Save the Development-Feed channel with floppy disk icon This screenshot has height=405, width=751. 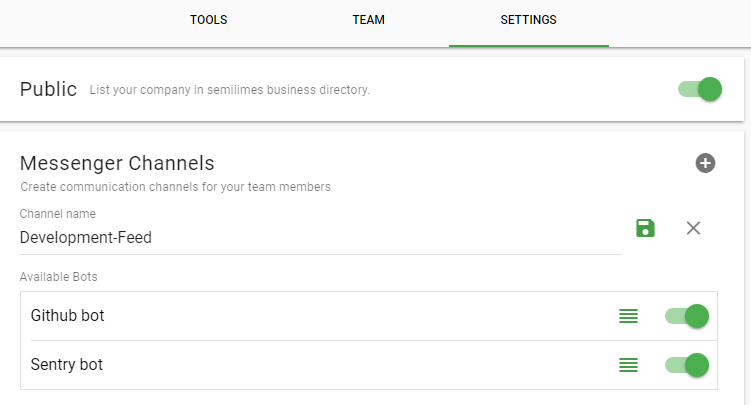(645, 228)
